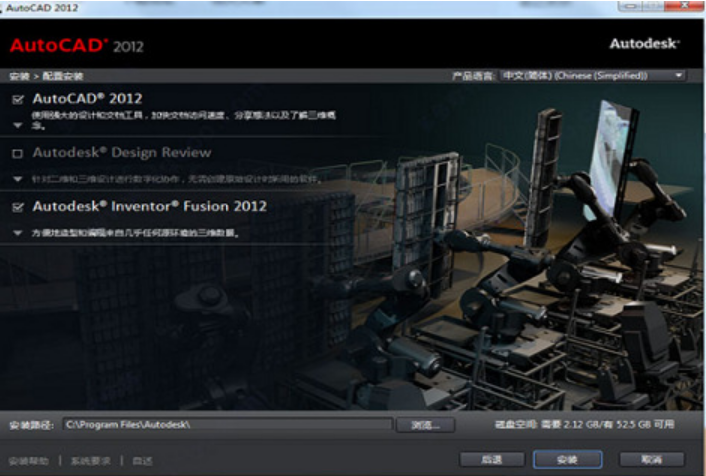Click the install path field showing C:\Program Files\Autodesk\
706x476 pixels.
click(x=228, y=424)
